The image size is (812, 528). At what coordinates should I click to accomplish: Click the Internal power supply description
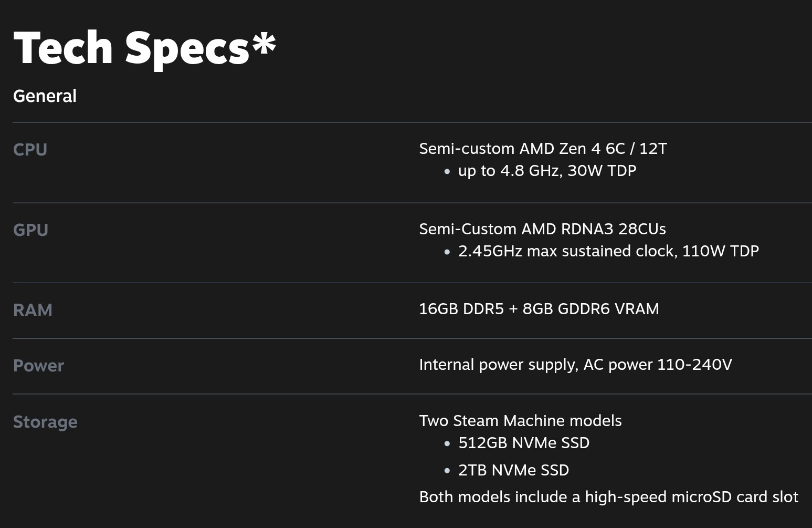(575, 365)
